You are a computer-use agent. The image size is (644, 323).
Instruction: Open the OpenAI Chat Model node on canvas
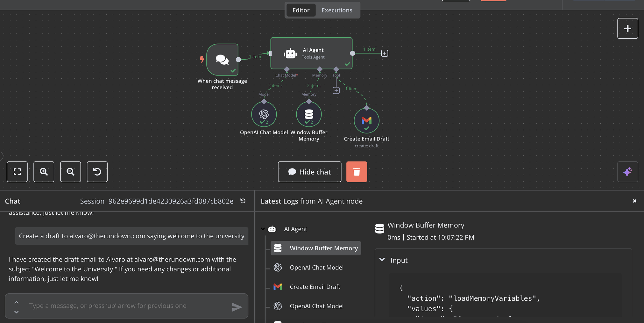(264, 114)
